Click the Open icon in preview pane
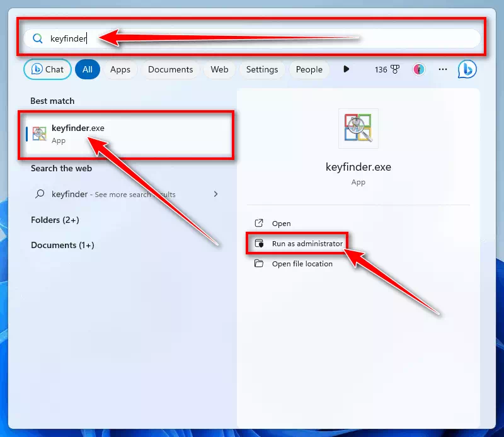 pos(259,223)
